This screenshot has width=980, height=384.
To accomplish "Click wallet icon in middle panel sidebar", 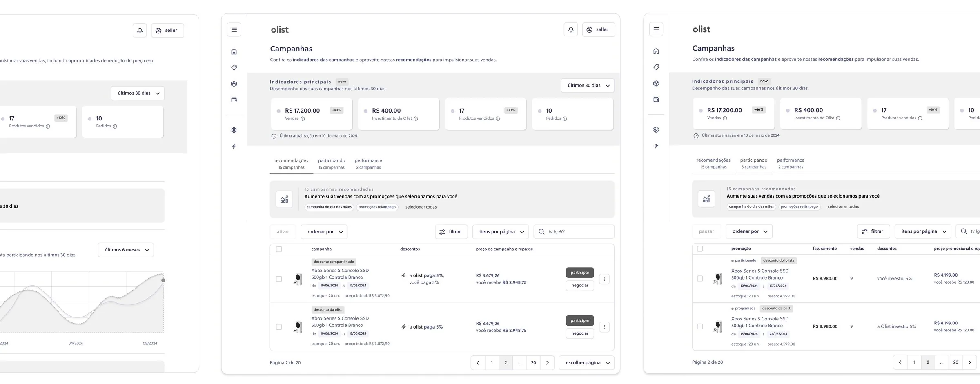I will coord(234,100).
